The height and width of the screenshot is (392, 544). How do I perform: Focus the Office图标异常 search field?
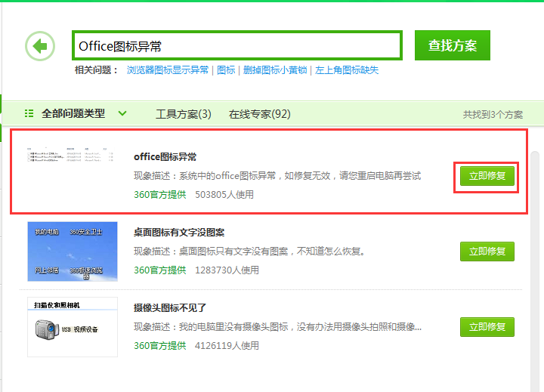(x=237, y=45)
